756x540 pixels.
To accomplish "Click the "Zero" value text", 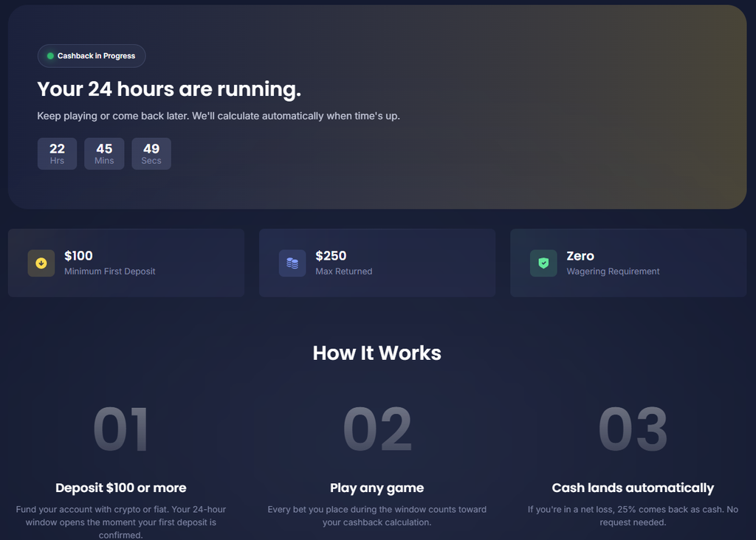I will coord(580,256).
